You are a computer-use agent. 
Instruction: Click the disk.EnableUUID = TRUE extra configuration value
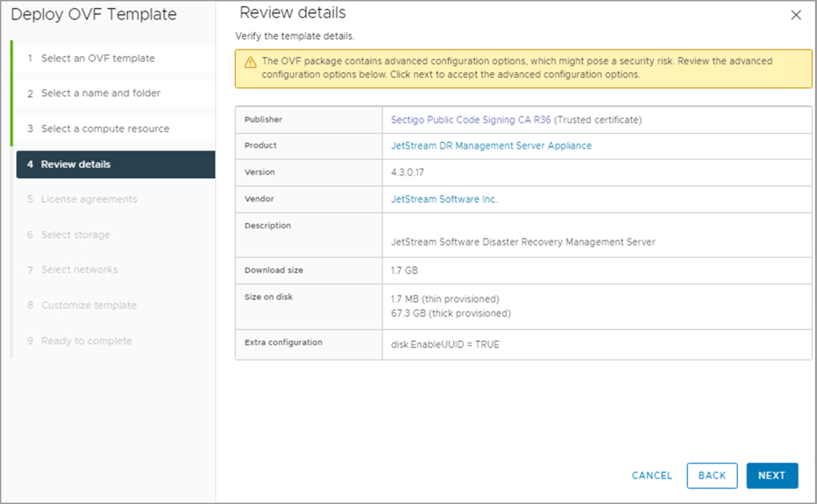tap(445, 345)
